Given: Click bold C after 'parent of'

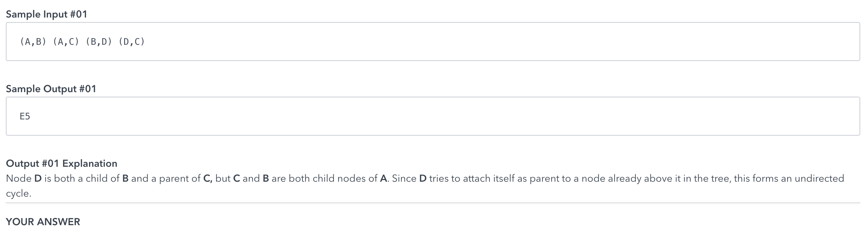Looking at the screenshot, I should 208,178.
